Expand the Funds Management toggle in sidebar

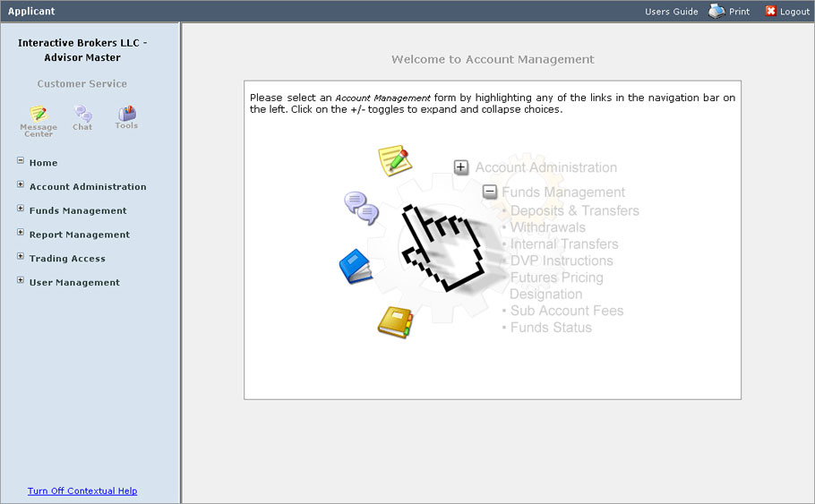coord(21,209)
